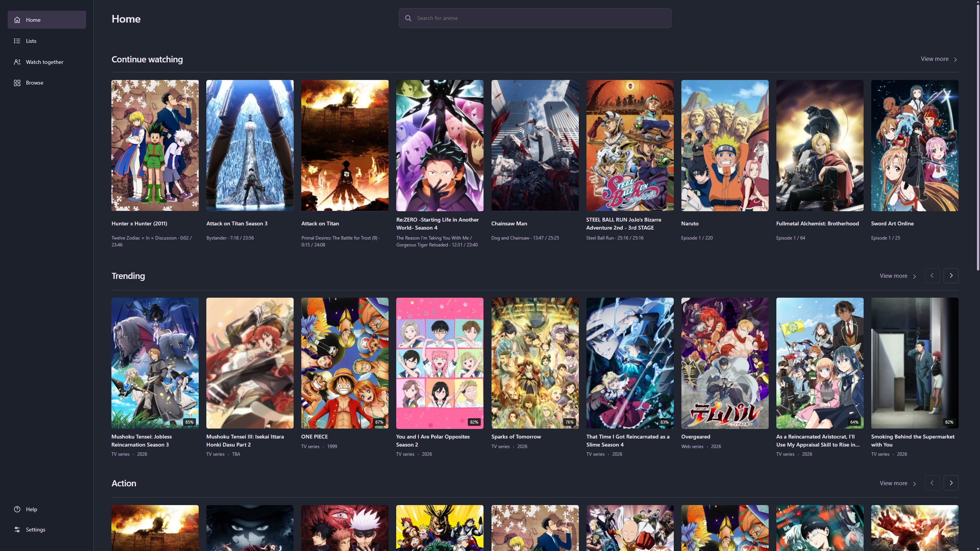Click 'Sparks of Tomorrow' title text
Screen dimensions: 980x551
click(516, 437)
